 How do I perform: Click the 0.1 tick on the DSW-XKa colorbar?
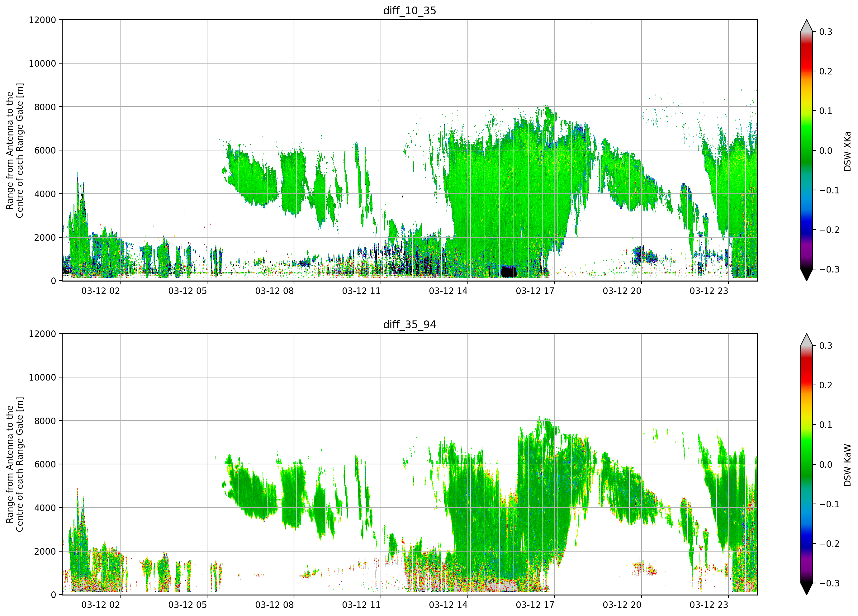(x=826, y=111)
